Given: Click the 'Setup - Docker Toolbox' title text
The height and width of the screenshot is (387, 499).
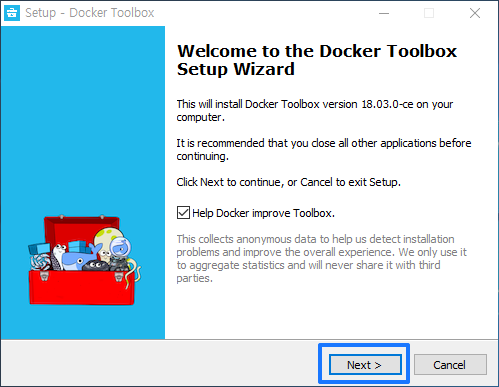Looking at the screenshot, I should pyautogui.click(x=90, y=13).
